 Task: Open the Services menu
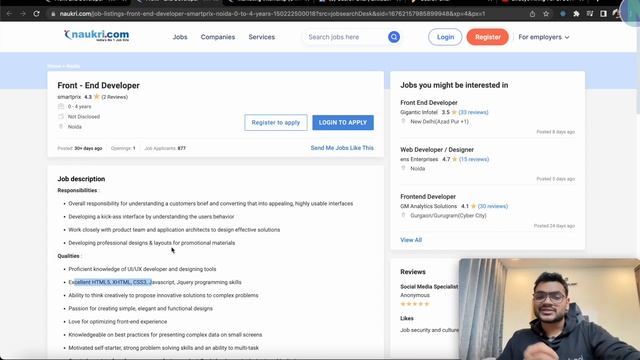click(x=262, y=37)
